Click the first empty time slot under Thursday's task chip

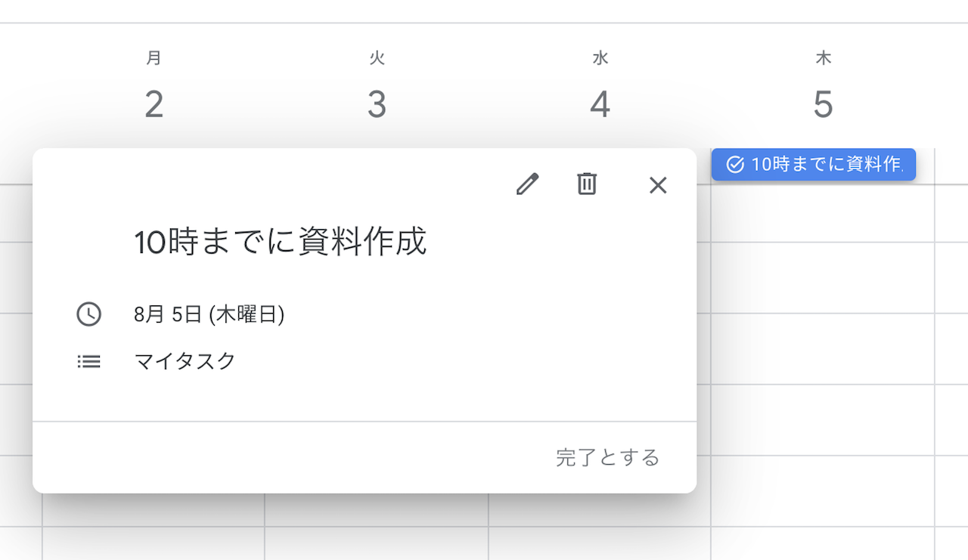coord(822,213)
